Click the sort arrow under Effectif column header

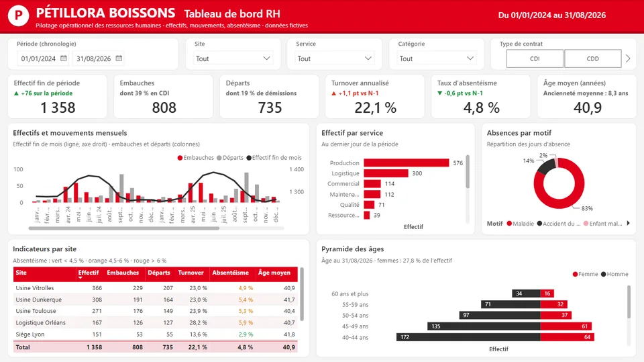(x=80, y=277)
